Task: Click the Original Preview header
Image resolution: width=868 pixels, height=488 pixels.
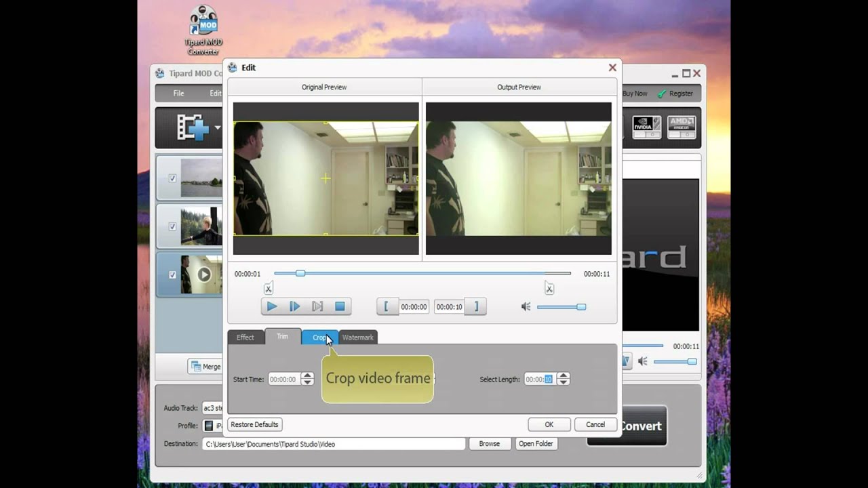Action: (324, 87)
